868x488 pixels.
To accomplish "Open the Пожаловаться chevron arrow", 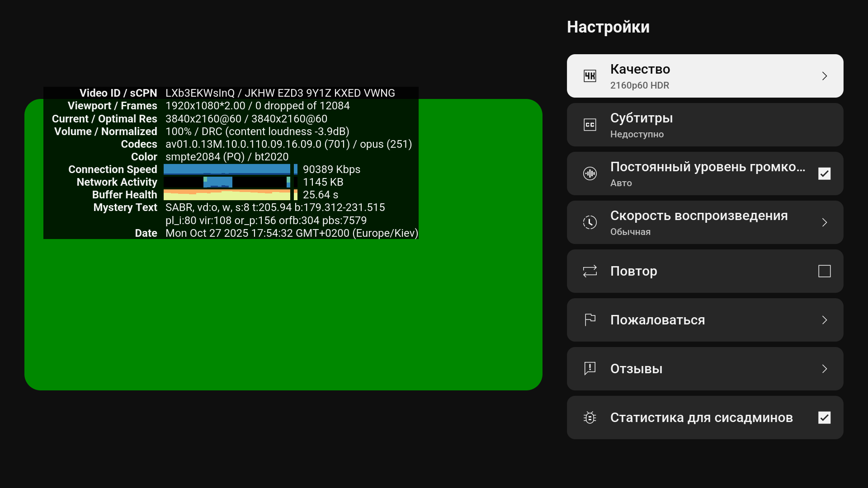I will coord(824,320).
